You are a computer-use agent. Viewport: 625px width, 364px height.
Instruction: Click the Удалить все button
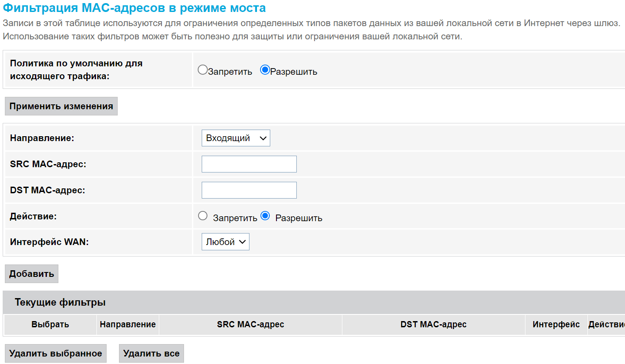coord(151,353)
